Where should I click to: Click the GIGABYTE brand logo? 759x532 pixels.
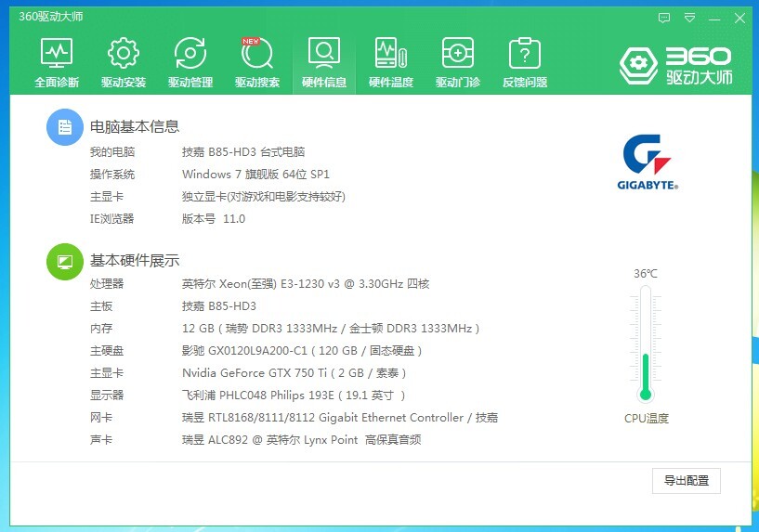click(x=648, y=162)
